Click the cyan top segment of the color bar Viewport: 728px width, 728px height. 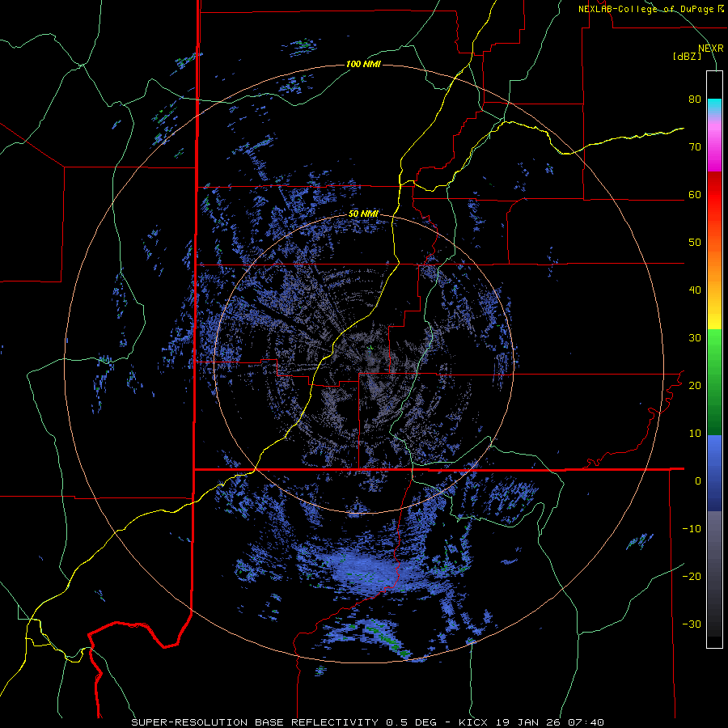click(x=714, y=107)
